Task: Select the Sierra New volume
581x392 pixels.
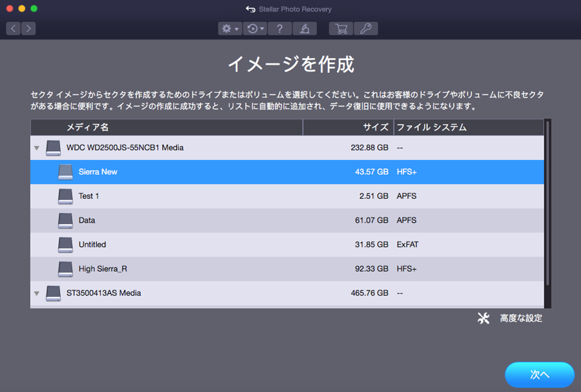Action: pos(287,172)
